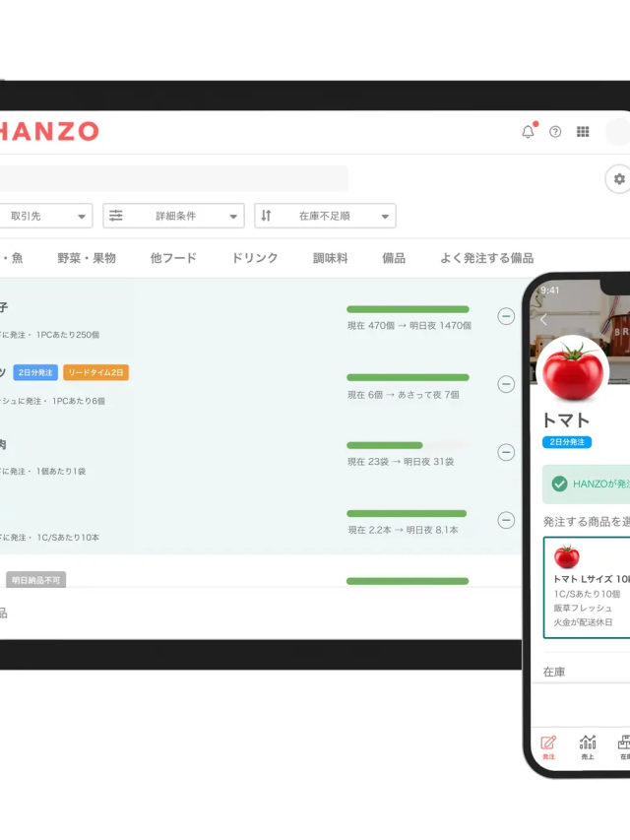Open the apps grid menu
The width and height of the screenshot is (630, 840).
coord(583,131)
